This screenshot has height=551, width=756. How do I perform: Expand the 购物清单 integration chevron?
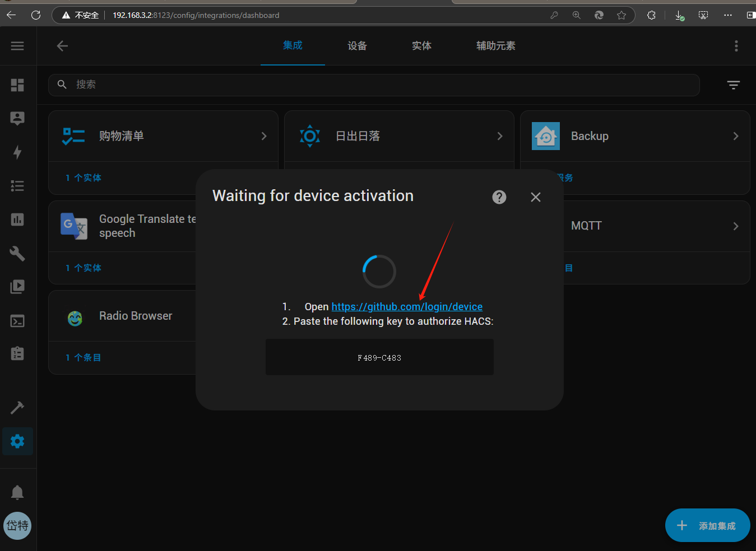[264, 136]
